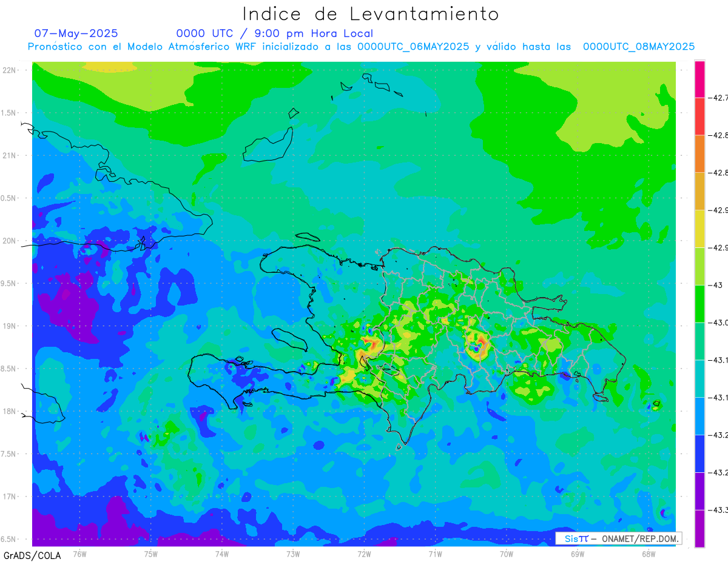Click the '-43.3' legend value
This screenshot has height=562, width=728.
pos(719,510)
